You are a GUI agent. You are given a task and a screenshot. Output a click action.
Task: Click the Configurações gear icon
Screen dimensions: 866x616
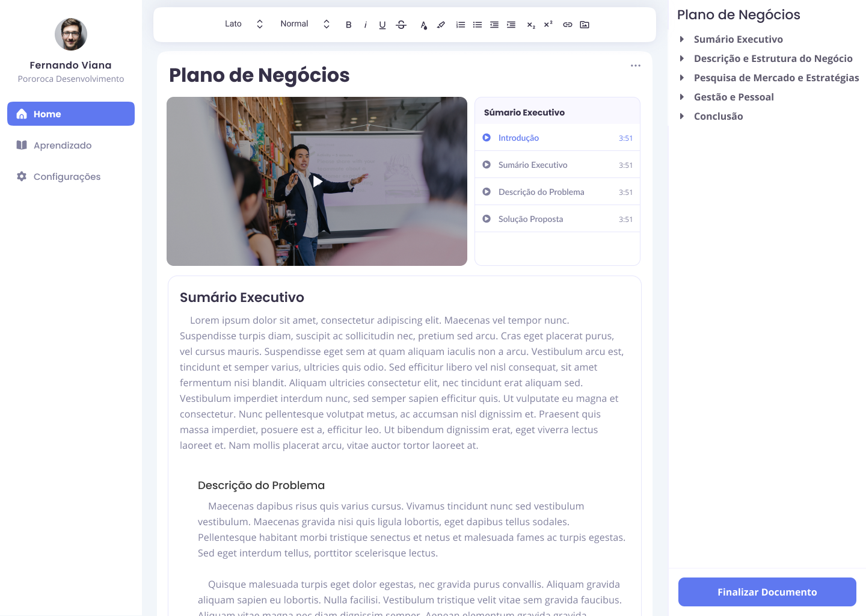point(22,176)
